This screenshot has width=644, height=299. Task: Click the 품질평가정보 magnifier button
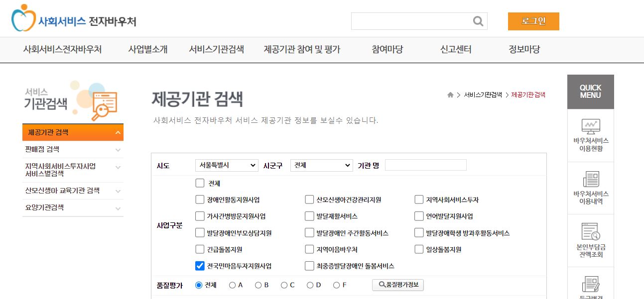[397, 285]
